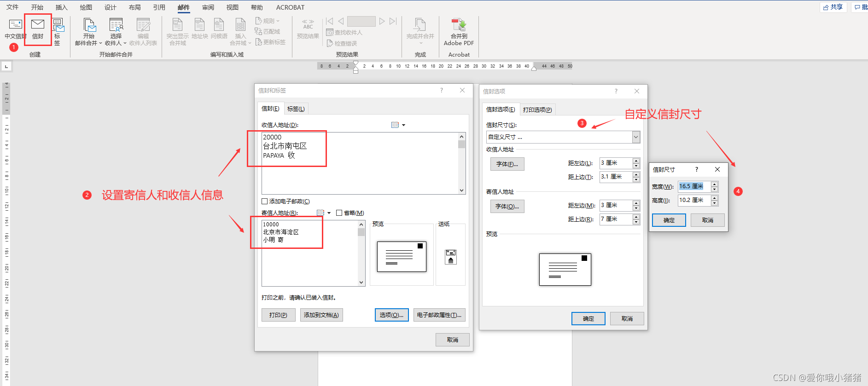Click Match Fields (匹配域) ribbon item
Screen dimensions: 868x386
click(268, 31)
